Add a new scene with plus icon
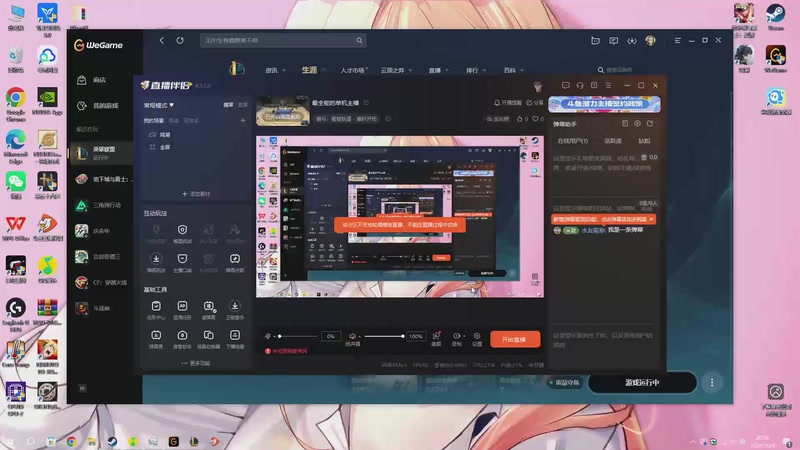This screenshot has width=800, height=450. point(243,120)
